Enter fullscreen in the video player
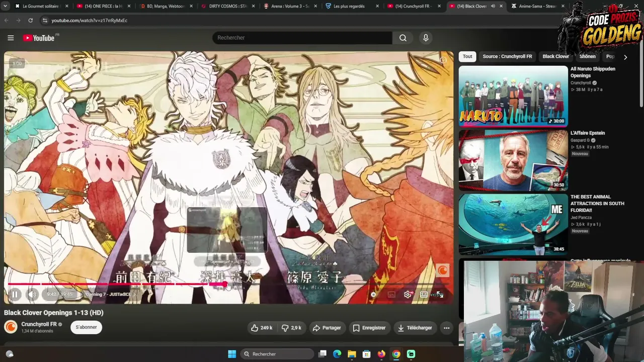644x362 pixels. pos(440,295)
